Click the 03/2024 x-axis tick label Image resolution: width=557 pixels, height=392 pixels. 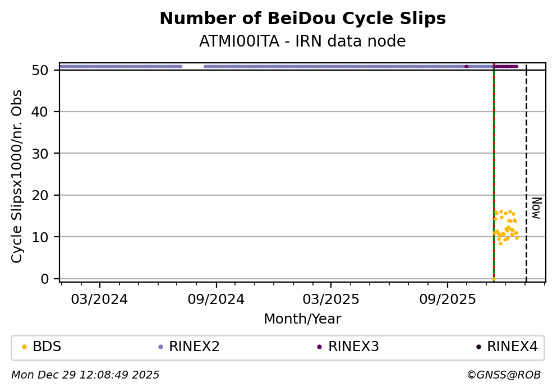click(100, 299)
